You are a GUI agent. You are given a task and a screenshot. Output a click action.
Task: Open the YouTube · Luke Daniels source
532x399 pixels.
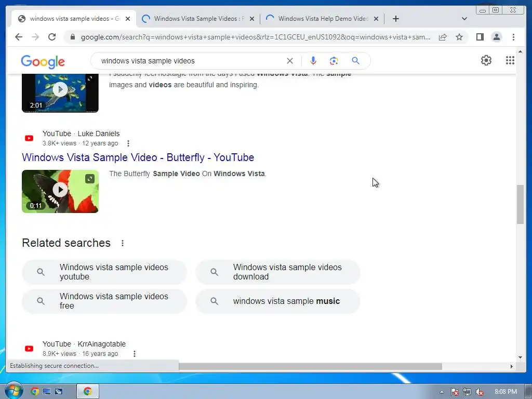tap(81, 134)
